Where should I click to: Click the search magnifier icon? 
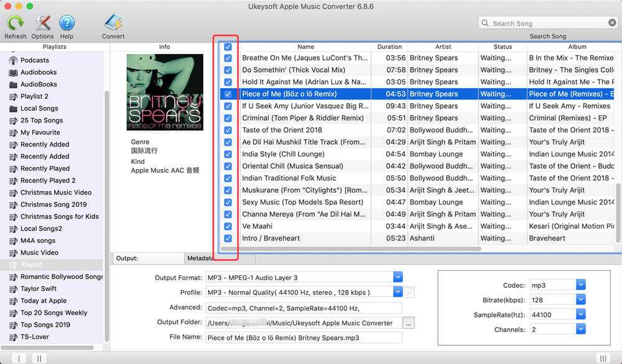coord(485,23)
